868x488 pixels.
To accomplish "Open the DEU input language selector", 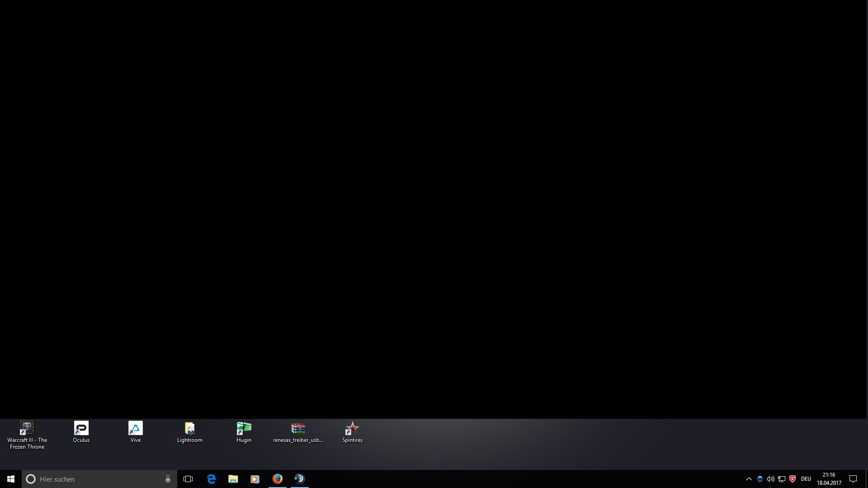I will pos(806,479).
